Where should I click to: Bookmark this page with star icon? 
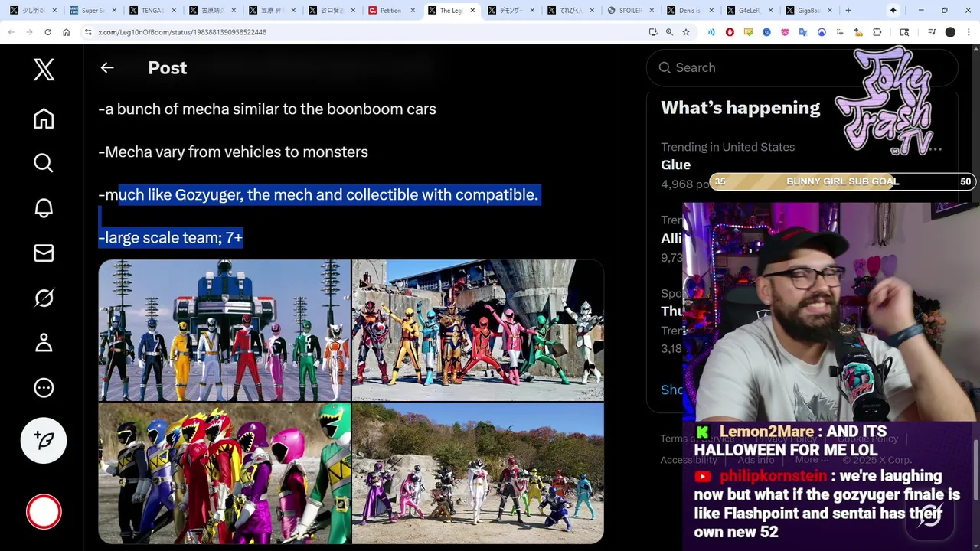686,32
